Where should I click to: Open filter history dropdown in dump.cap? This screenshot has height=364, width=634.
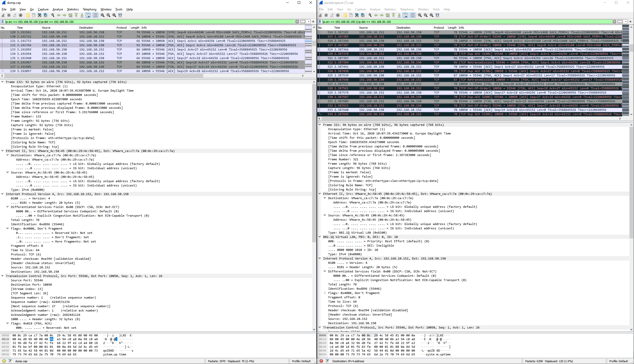(309, 22)
